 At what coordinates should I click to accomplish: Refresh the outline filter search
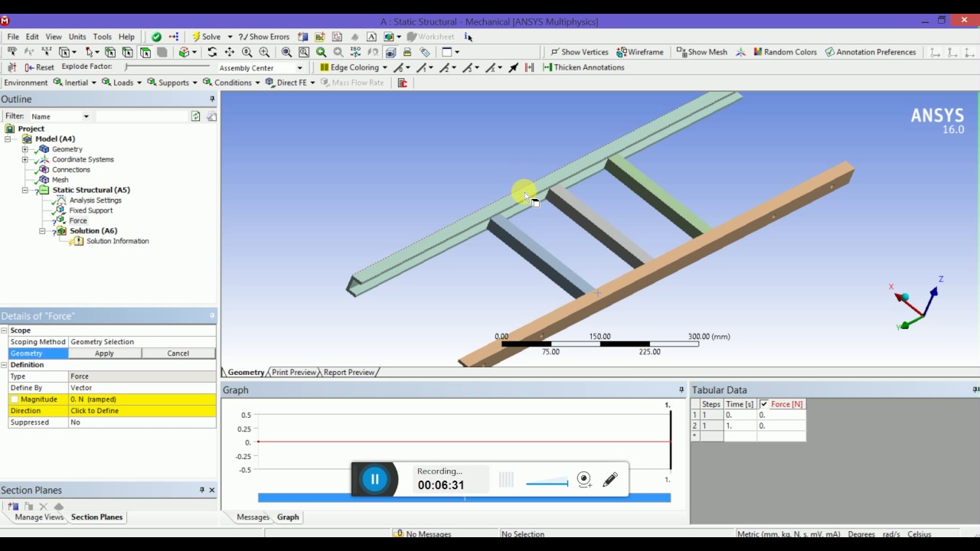coord(196,116)
